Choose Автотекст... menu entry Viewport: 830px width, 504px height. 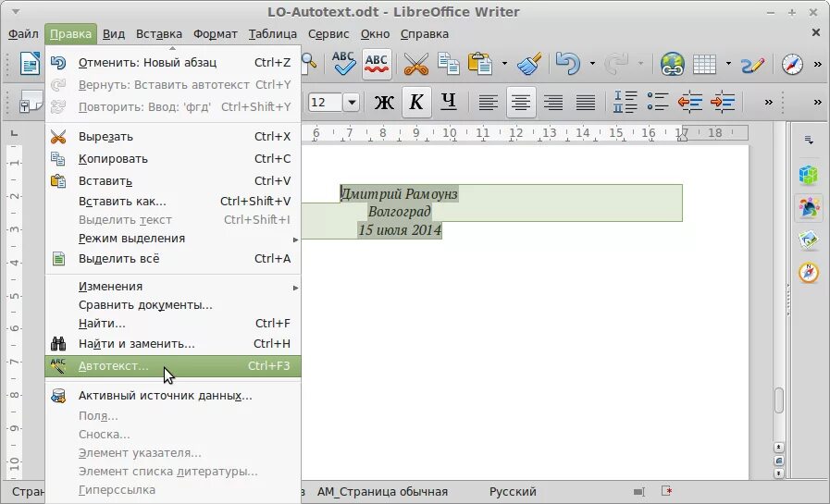(173, 366)
